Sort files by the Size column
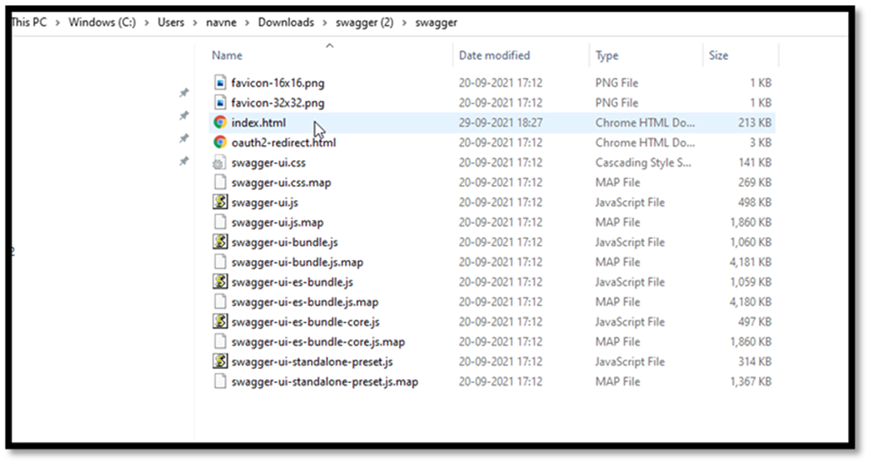The height and width of the screenshot is (463, 869). pyautogui.click(x=718, y=56)
